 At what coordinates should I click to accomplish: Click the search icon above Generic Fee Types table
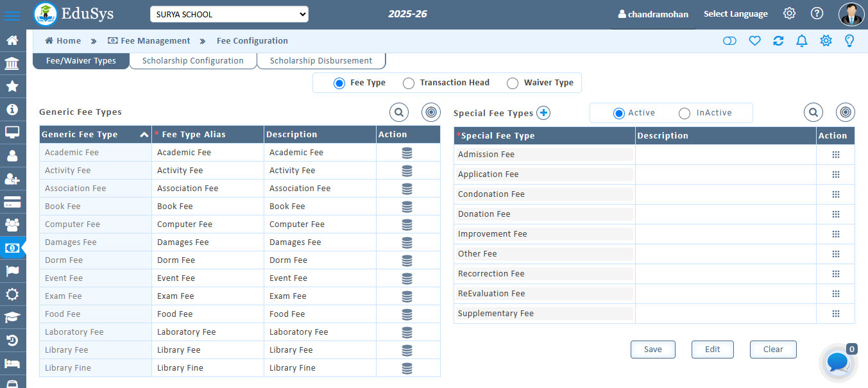pos(399,112)
